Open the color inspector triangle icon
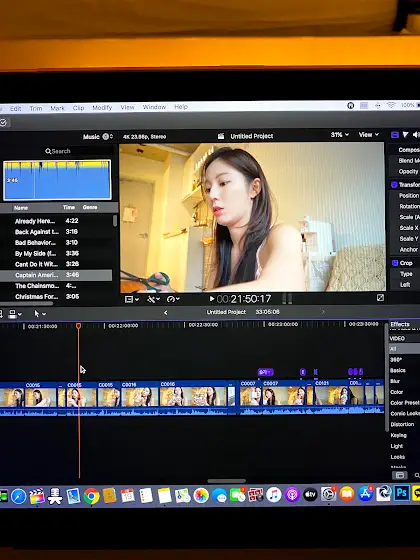Image resolution: width=420 pixels, height=560 pixels. click(405, 135)
